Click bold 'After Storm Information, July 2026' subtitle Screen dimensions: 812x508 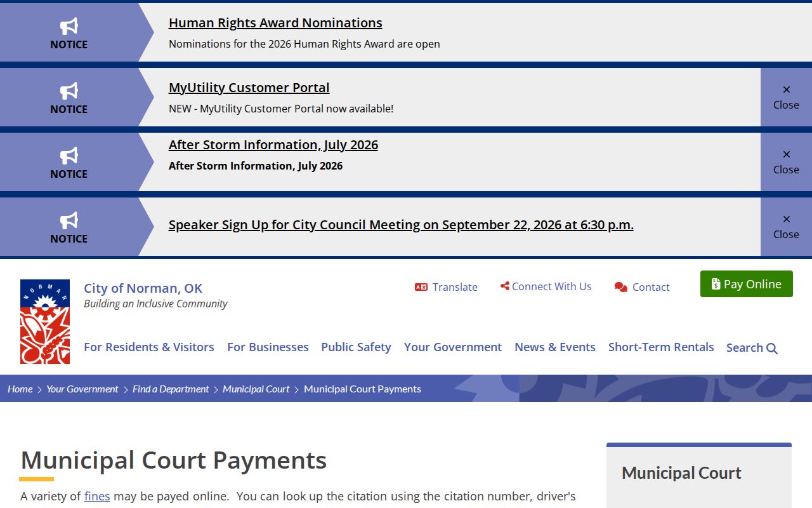point(256,166)
